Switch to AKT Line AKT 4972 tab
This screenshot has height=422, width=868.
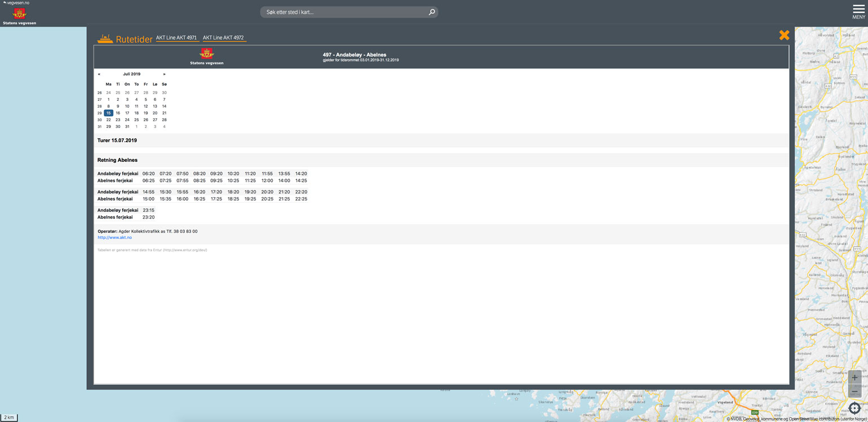tap(223, 38)
